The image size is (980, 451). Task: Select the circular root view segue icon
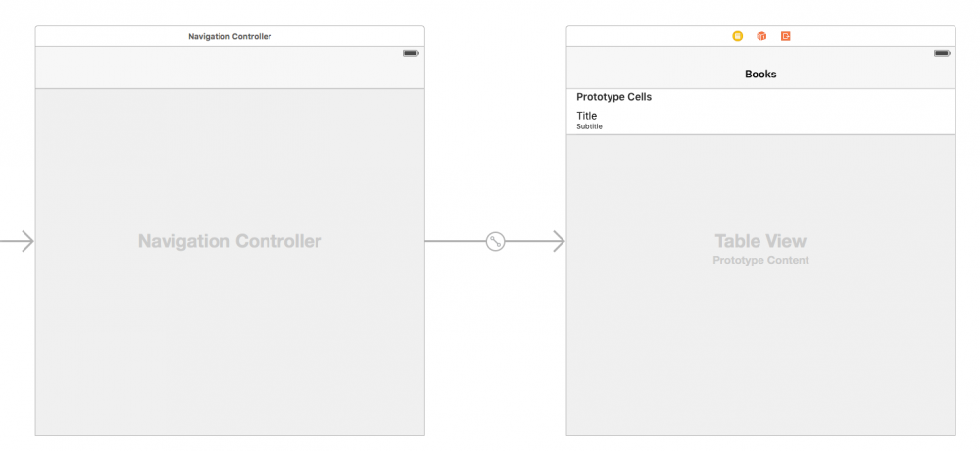pos(496,241)
